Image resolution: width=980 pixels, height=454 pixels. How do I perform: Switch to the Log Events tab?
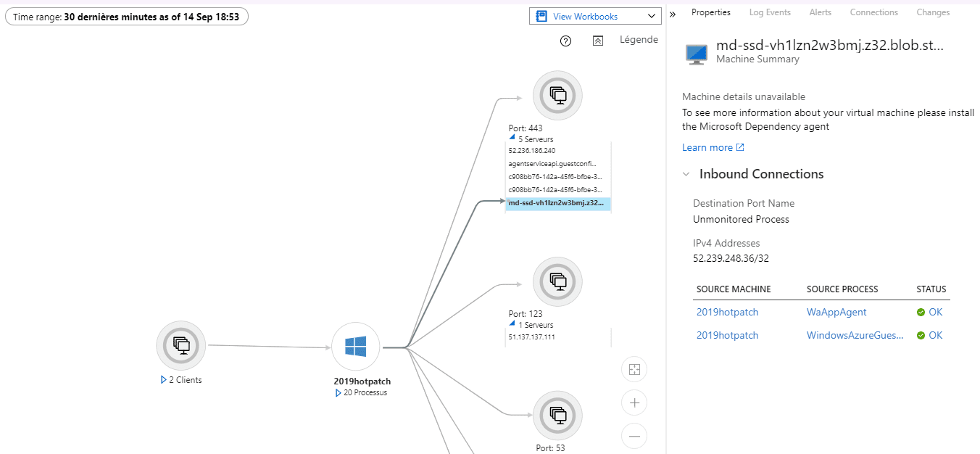point(769,12)
